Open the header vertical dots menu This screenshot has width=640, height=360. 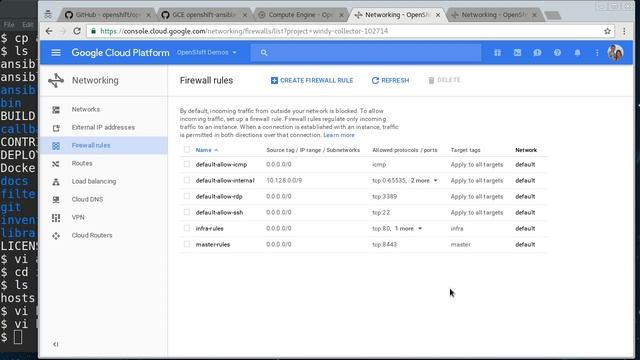(x=597, y=53)
